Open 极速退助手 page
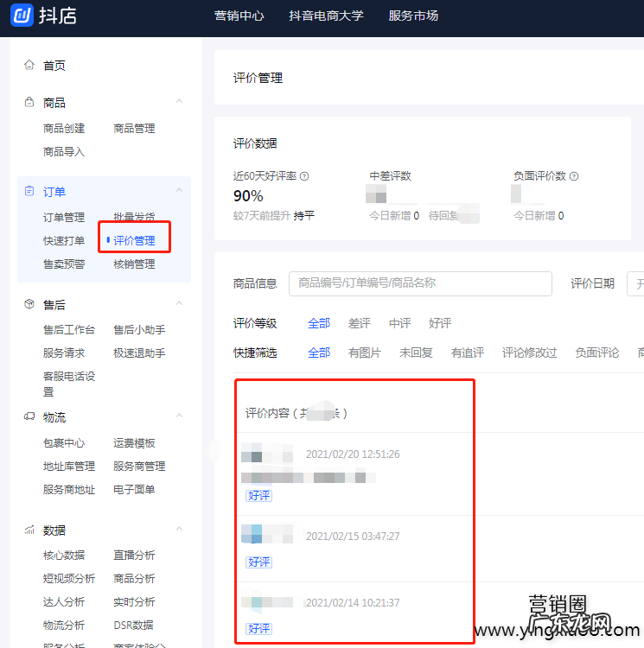Viewport: 644px width, 648px height. 139,353
